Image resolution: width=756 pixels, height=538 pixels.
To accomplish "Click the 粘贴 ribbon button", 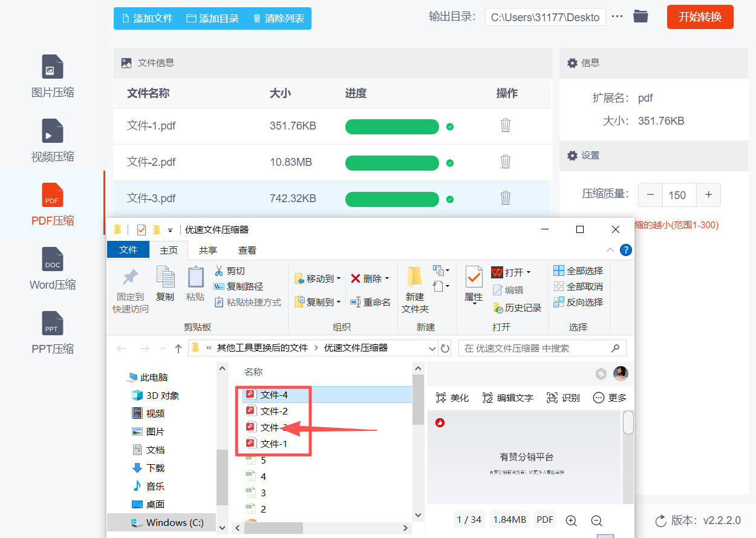I will (x=195, y=284).
